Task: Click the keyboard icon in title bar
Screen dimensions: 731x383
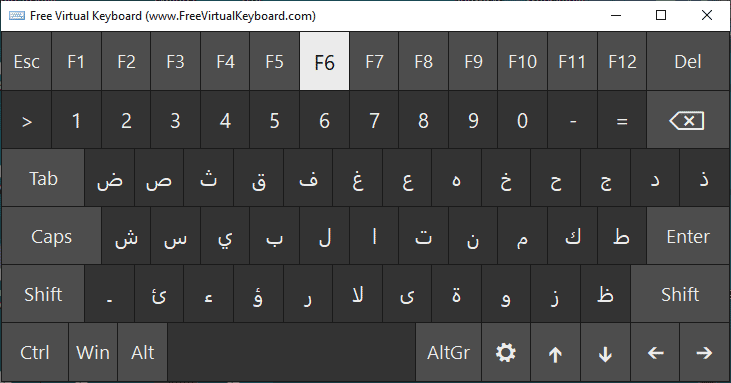Action: [x=17, y=16]
